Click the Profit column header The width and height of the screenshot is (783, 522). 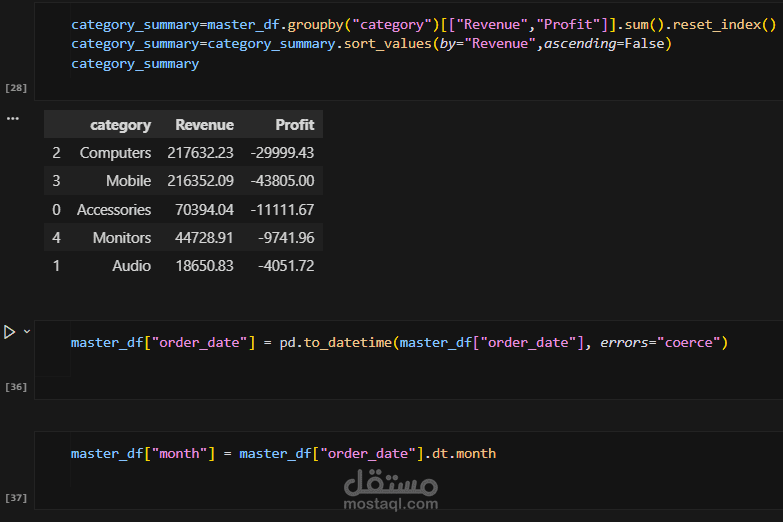[294, 125]
